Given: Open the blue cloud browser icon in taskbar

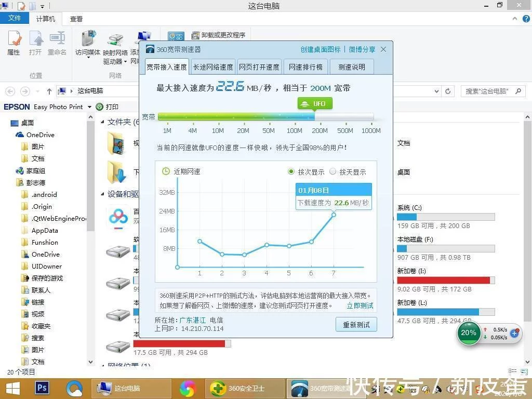Looking at the screenshot, I should [74, 389].
